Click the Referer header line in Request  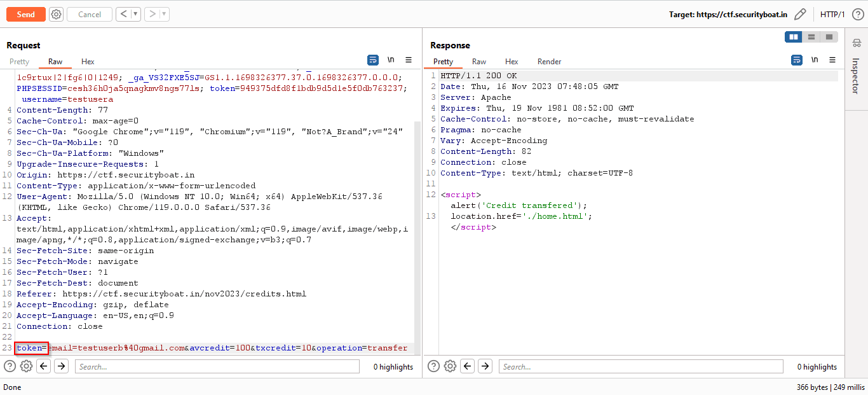point(161,294)
